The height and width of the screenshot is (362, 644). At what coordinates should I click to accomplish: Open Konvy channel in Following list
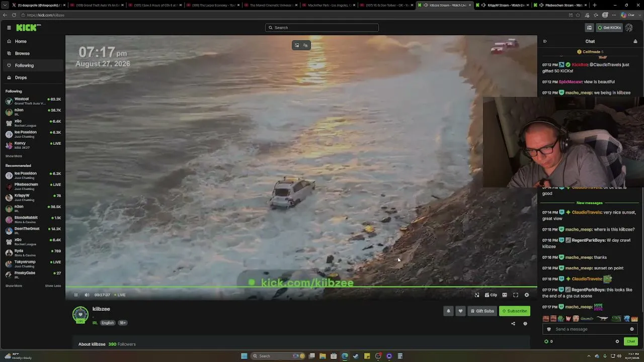33,145
